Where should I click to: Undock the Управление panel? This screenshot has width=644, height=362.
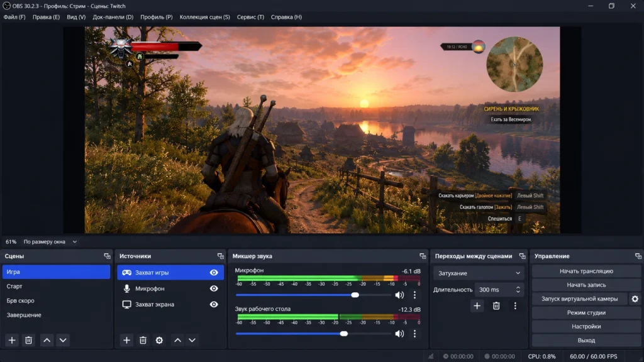638,256
